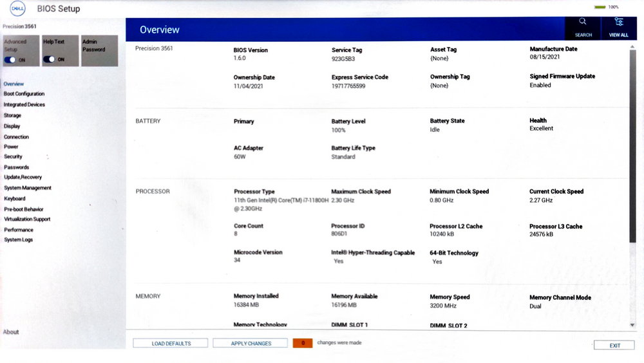Screen dimensions: 644x363
Task: Click the battery status indicator icon
Action: (600, 7)
